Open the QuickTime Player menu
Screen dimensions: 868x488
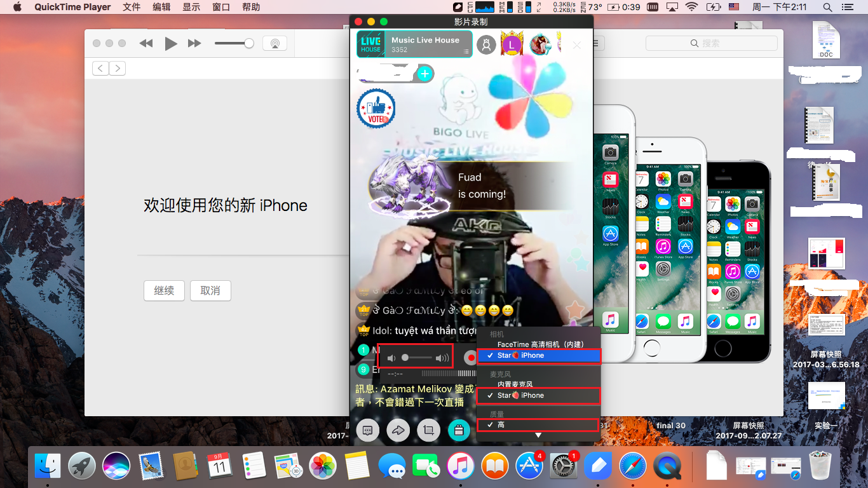(x=72, y=7)
